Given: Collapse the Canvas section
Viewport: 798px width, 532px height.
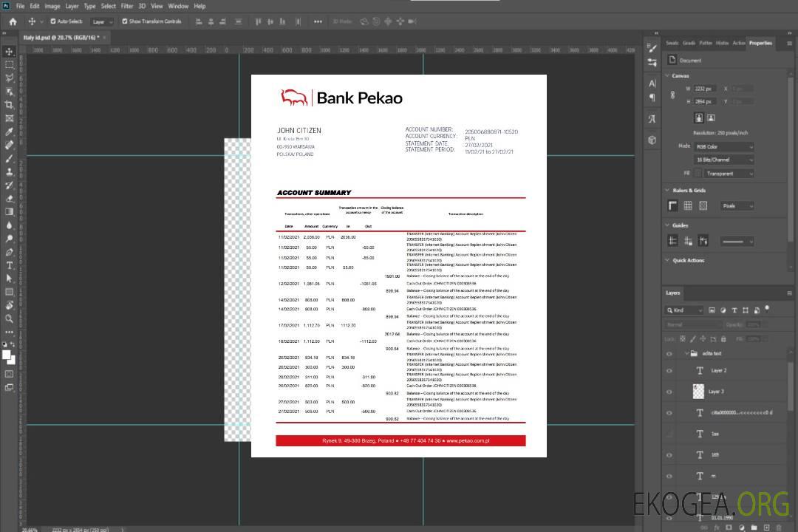Looking at the screenshot, I should (x=667, y=75).
